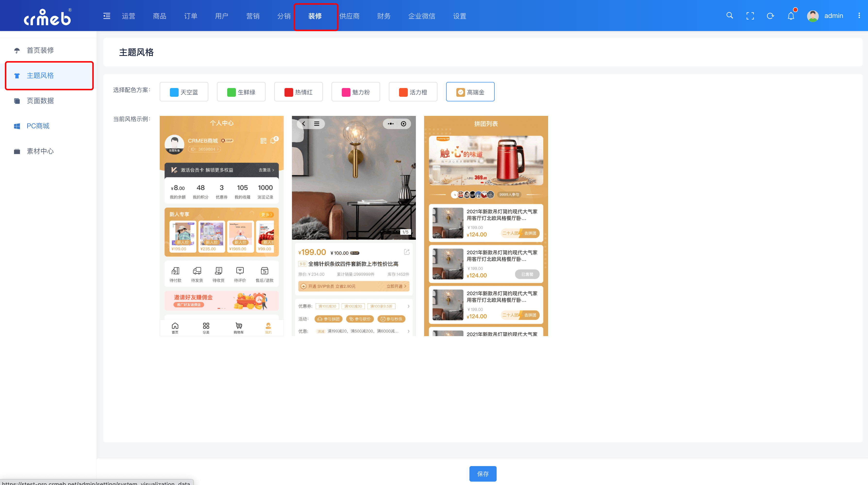Click the refresh icon in the header
Image resolution: width=868 pixels, height=485 pixels.
tap(770, 16)
